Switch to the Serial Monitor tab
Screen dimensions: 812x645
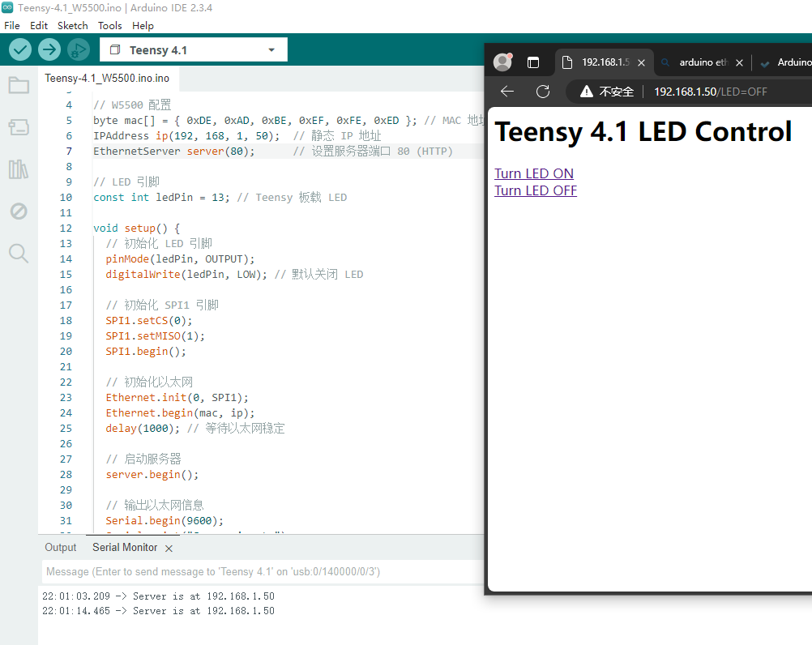[125, 547]
